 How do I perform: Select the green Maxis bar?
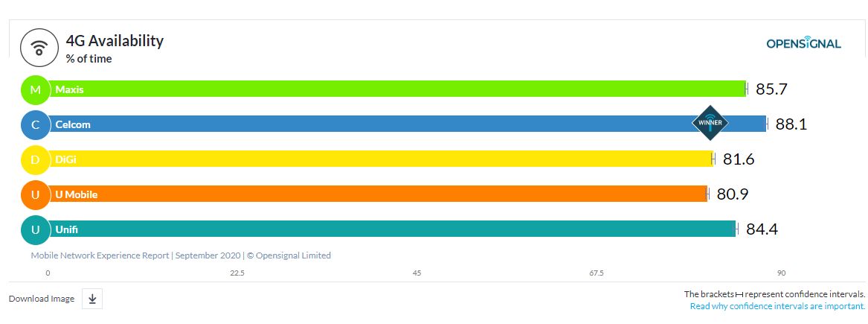(x=394, y=89)
